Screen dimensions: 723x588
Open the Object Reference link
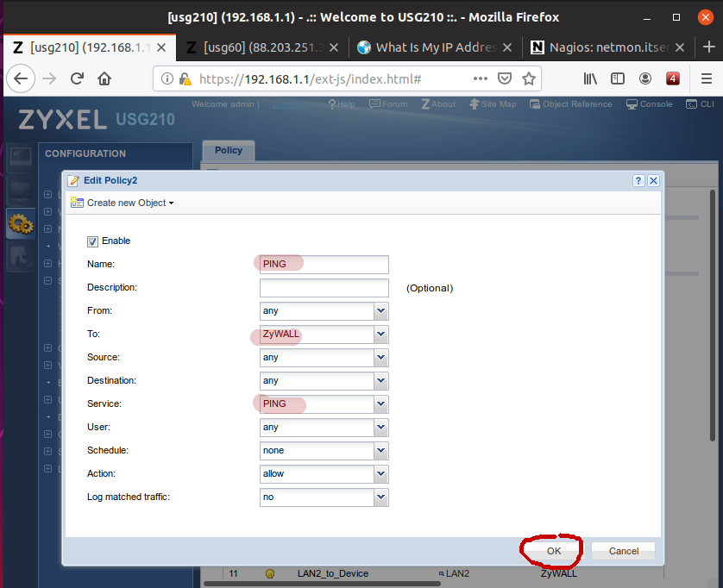coord(571,104)
